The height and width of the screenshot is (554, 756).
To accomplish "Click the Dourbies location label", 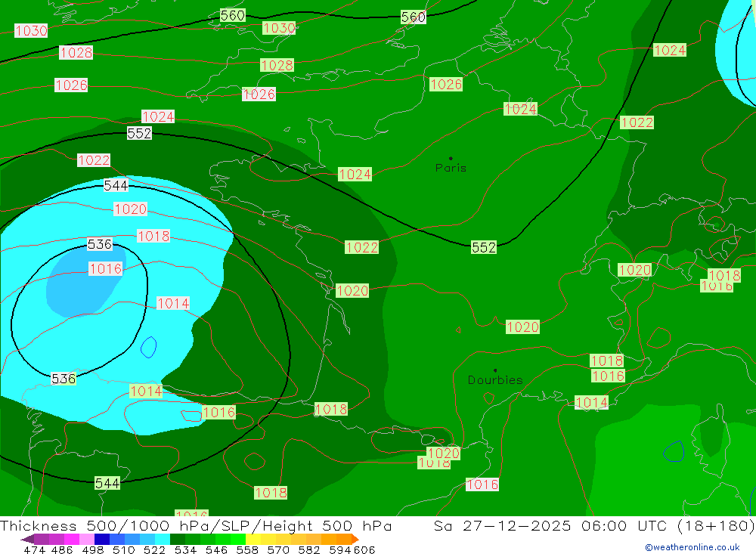I will tap(495, 380).
